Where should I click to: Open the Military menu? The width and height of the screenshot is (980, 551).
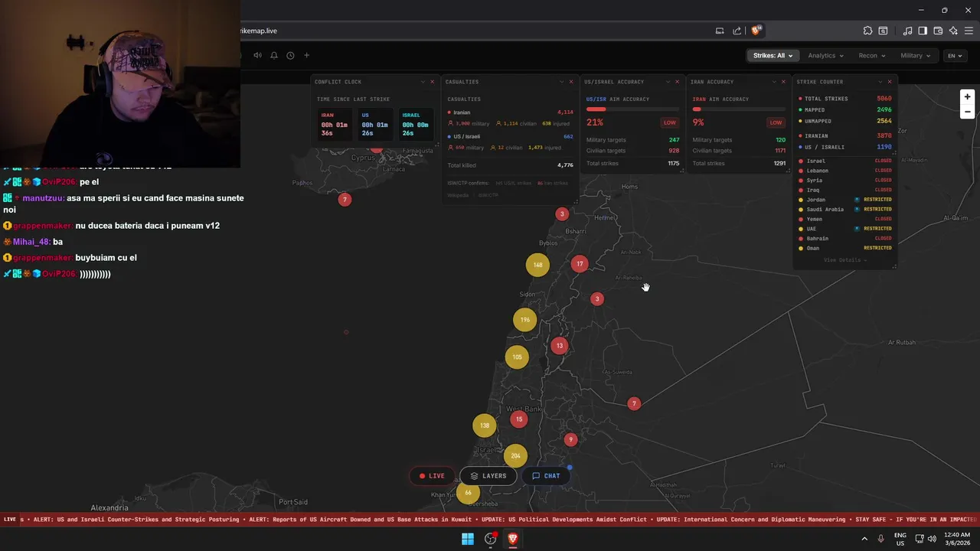pyautogui.click(x=915, y=55)
